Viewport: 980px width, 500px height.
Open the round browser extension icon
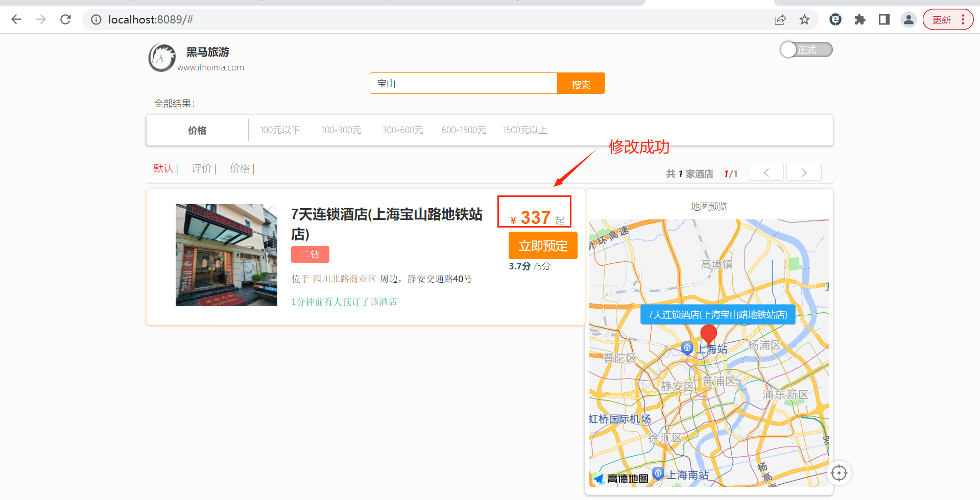pyautogui.click(x=835, y=19)
